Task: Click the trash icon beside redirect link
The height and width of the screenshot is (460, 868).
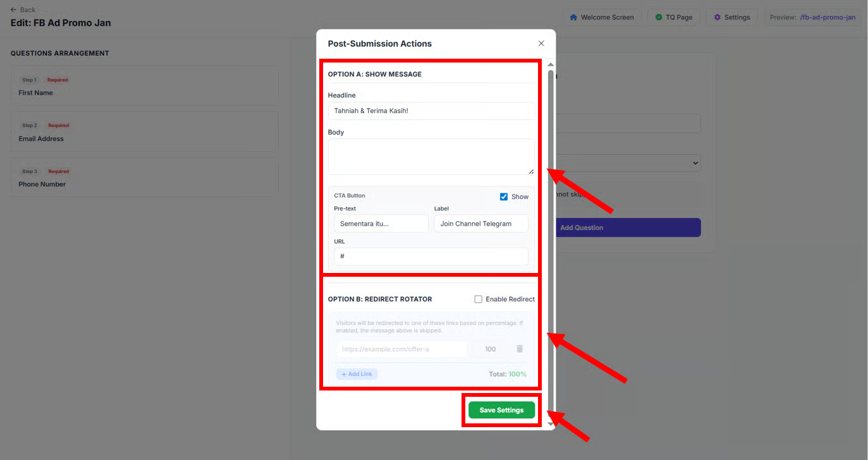Action: pyautogui.click(x=520, y=349)
